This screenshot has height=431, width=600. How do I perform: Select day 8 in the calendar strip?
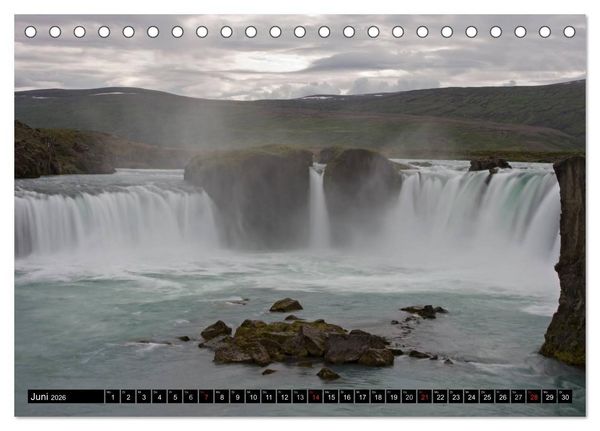click(x=222, y=397)
